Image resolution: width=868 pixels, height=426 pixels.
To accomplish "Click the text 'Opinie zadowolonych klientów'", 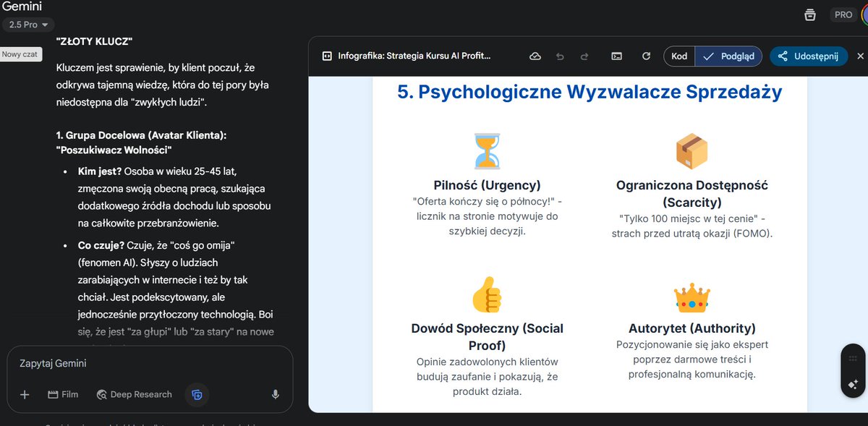I will 486,362.
